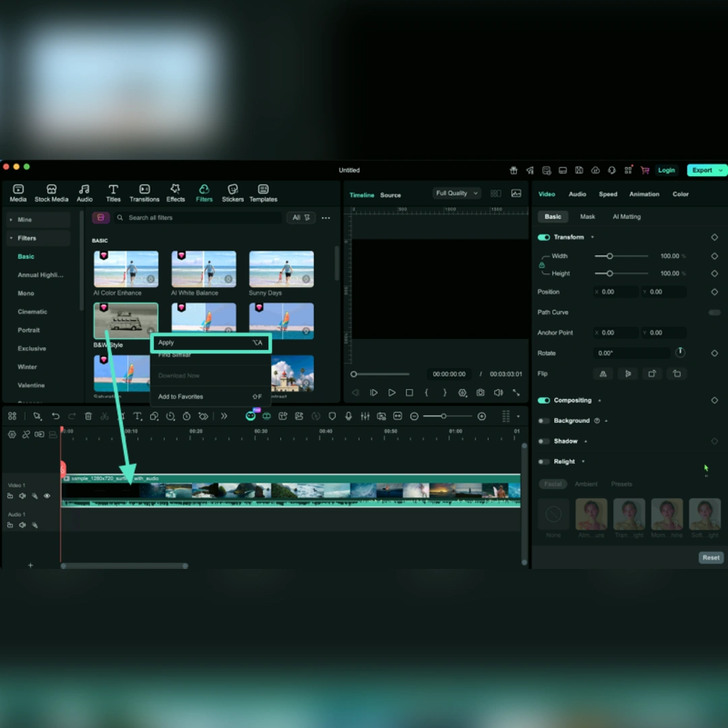Click the play button in preview

pos(392,393)
